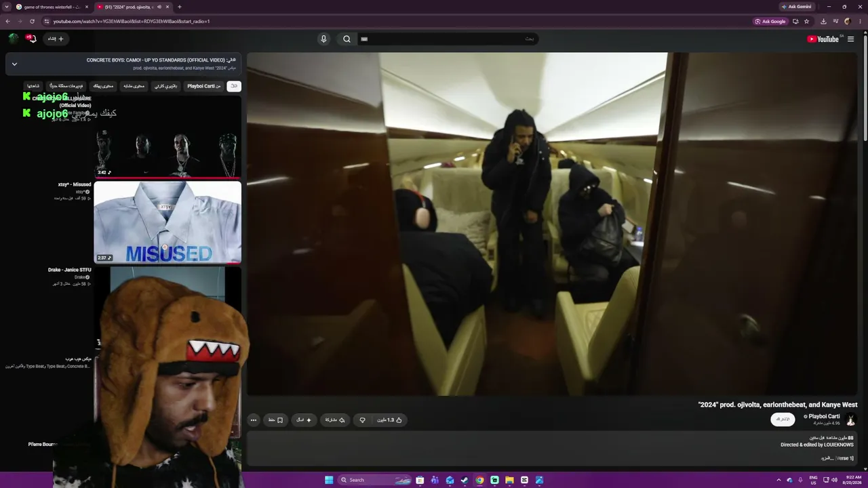Bookmark this page with star icon

807,21
